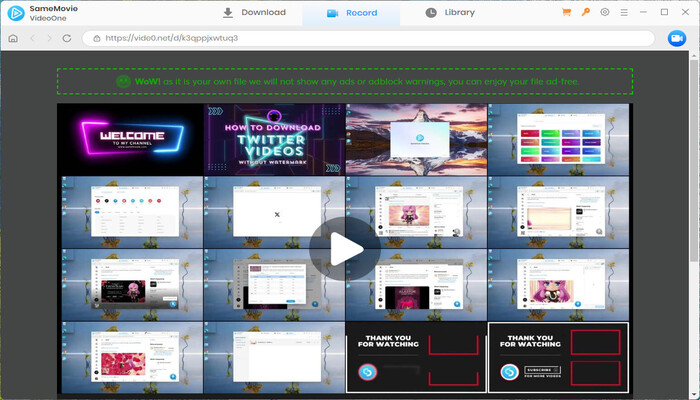Click the colorful tile grid thumbnail
Screen dimensions: 700x400
tap(558, 139)
